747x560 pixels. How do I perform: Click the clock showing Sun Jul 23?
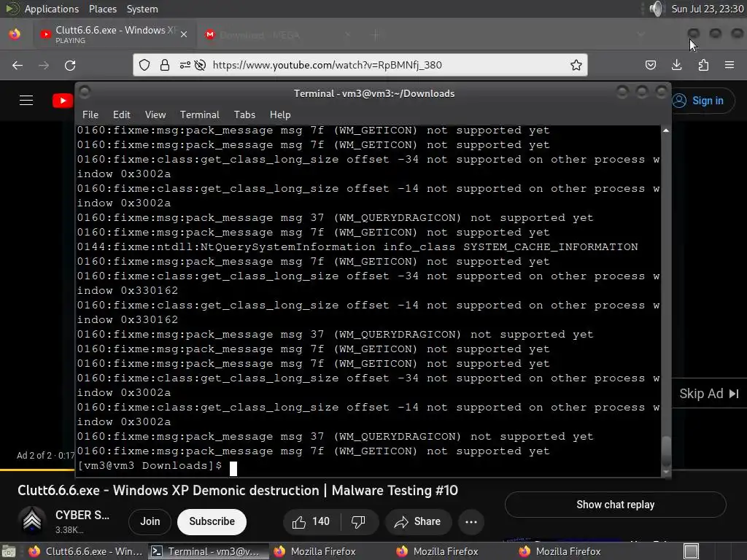pos(707,9)
